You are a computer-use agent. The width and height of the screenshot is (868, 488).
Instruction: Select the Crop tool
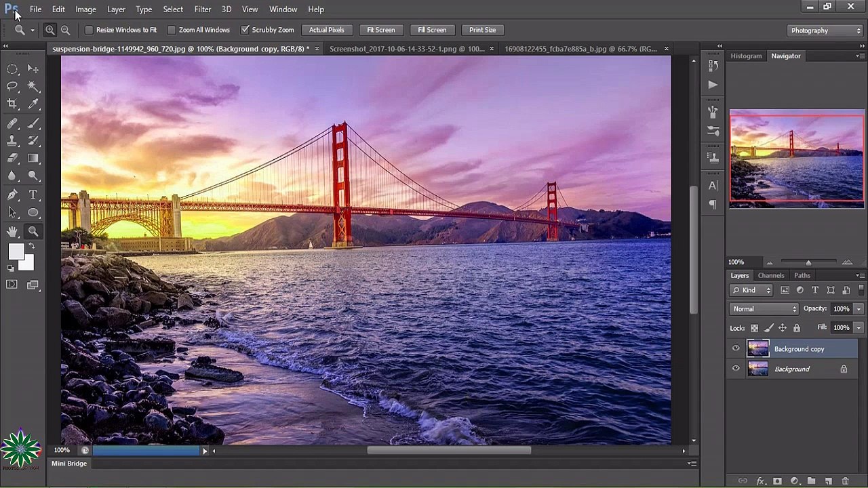[12, 104]
